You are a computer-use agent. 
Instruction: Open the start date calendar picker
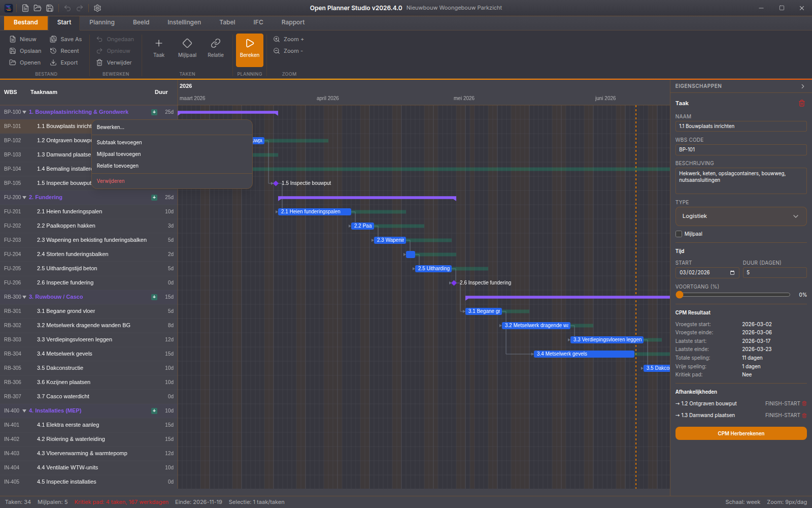click(732, 273)
